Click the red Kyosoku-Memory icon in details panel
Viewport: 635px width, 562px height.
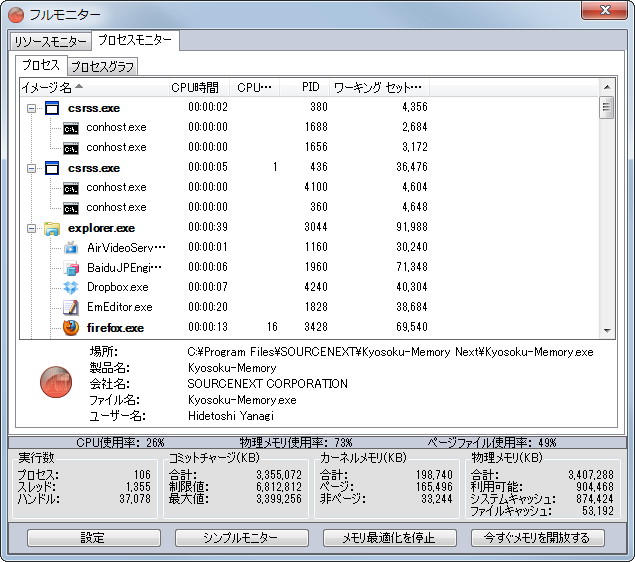click(x=56, y=382)
